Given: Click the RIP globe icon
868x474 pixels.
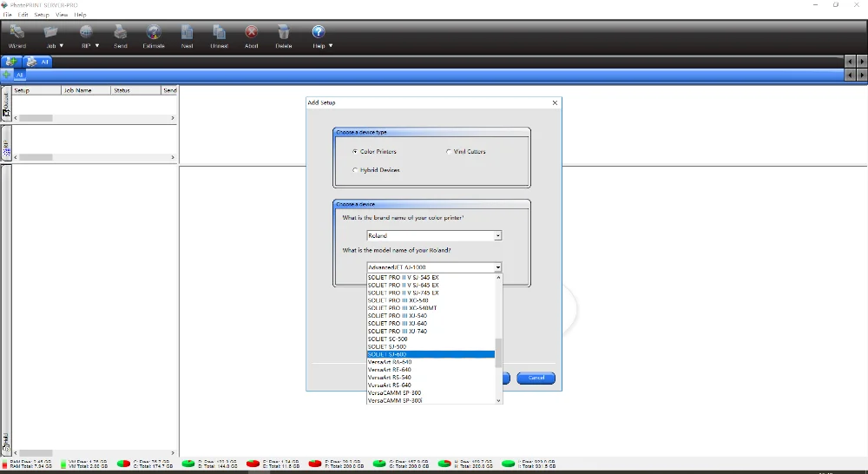Looking at the screenshot, I should (x=86, y=32).
